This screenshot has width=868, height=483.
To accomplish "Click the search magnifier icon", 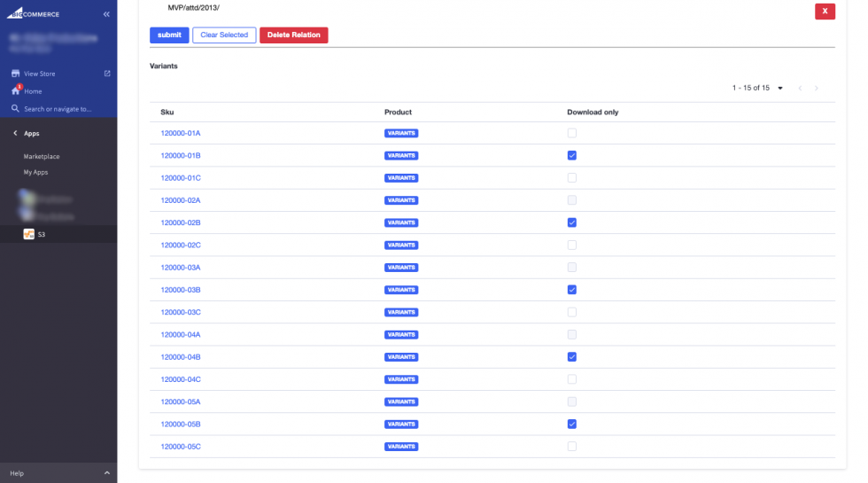I will tap(15, 109).
